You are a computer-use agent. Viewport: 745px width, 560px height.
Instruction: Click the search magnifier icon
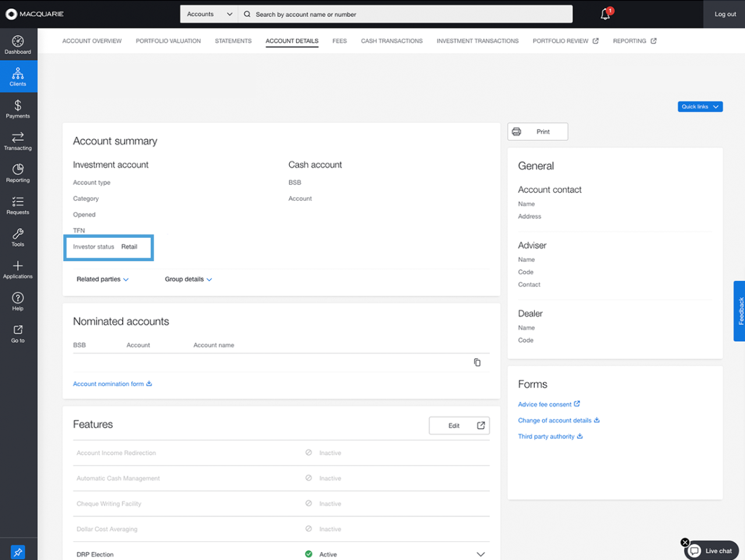click(247, 14)
